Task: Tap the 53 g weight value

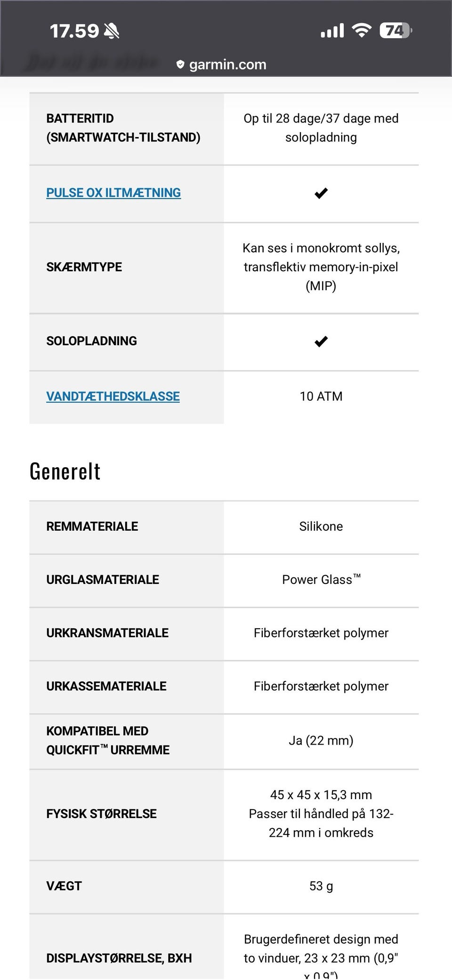Action: point(321,886)
